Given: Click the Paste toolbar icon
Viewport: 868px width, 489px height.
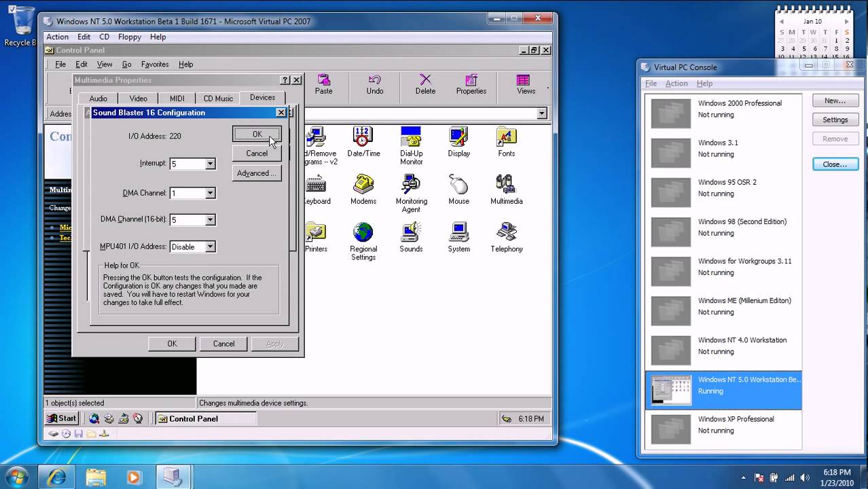Looking at the screenshot, I should coord(324,85).
